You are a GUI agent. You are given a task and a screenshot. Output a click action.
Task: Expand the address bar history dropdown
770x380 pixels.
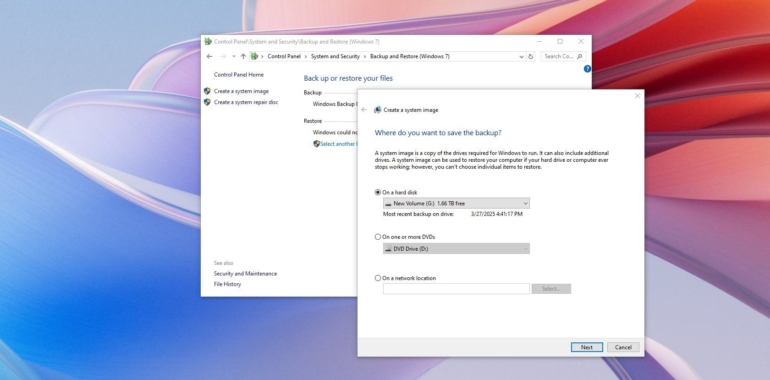(x=521, y=56)
